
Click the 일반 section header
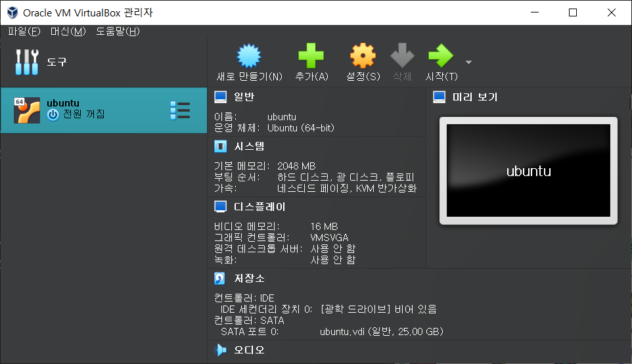244,97
